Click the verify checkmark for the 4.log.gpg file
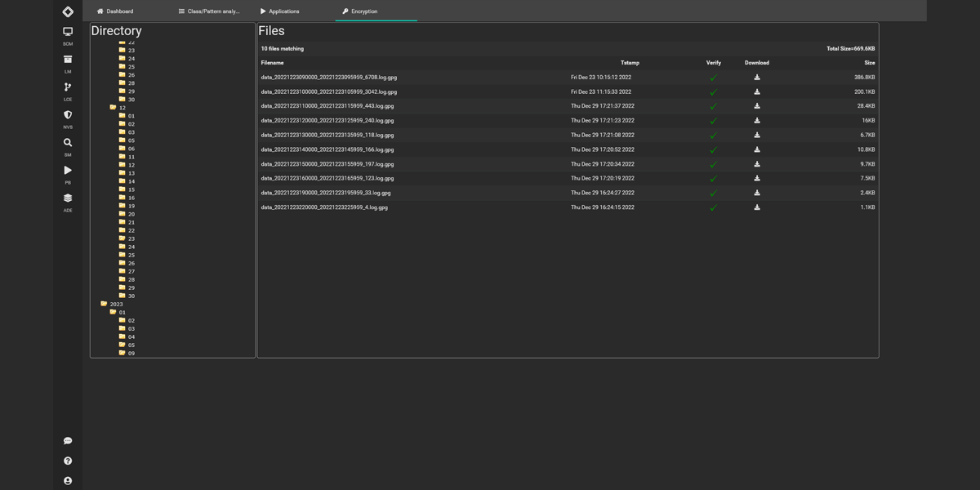The image size is (980, 490). click(x=713, y=207)
